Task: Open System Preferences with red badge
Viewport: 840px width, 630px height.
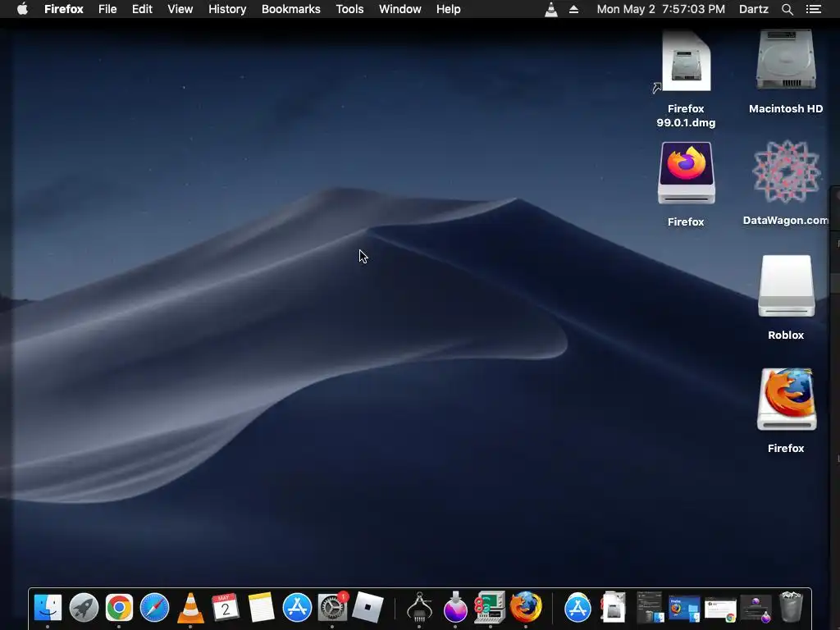Action: [332, 608]
